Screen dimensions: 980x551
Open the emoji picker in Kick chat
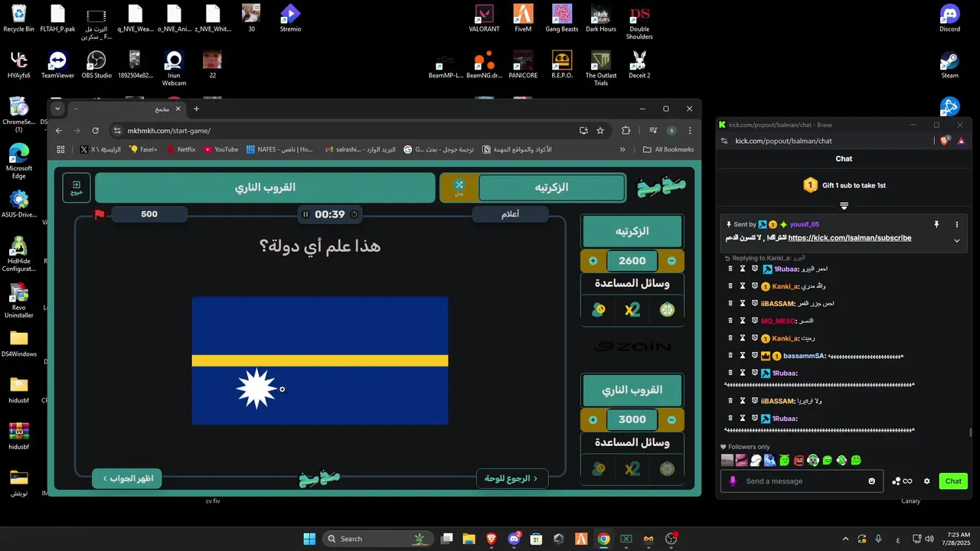tap(871, 481)
